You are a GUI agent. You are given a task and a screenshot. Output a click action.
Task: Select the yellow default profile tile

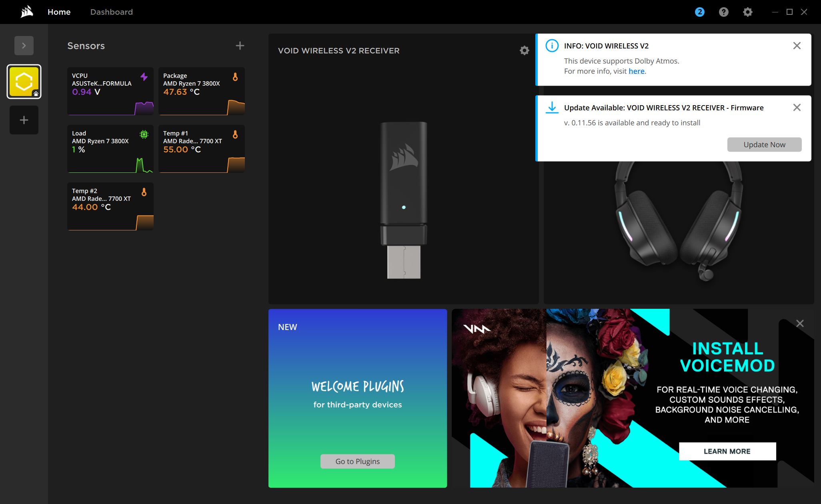click(24, 82)
